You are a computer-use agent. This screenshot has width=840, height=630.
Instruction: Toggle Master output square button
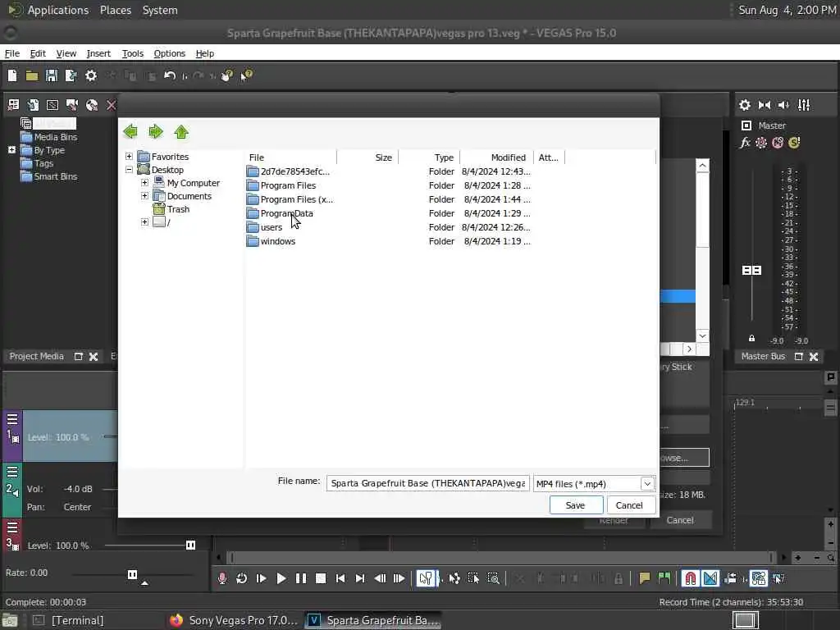coord(746,126)
